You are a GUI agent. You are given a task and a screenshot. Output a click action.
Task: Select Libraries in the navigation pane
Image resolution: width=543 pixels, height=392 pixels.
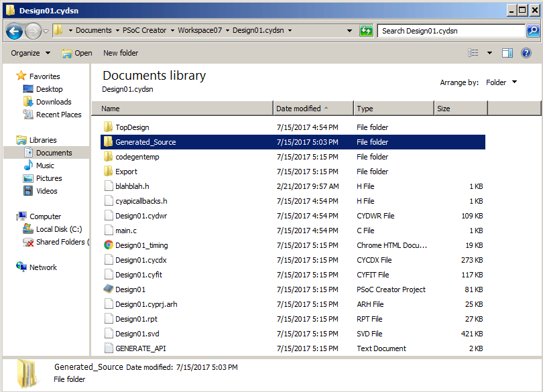tap(43, 140)
